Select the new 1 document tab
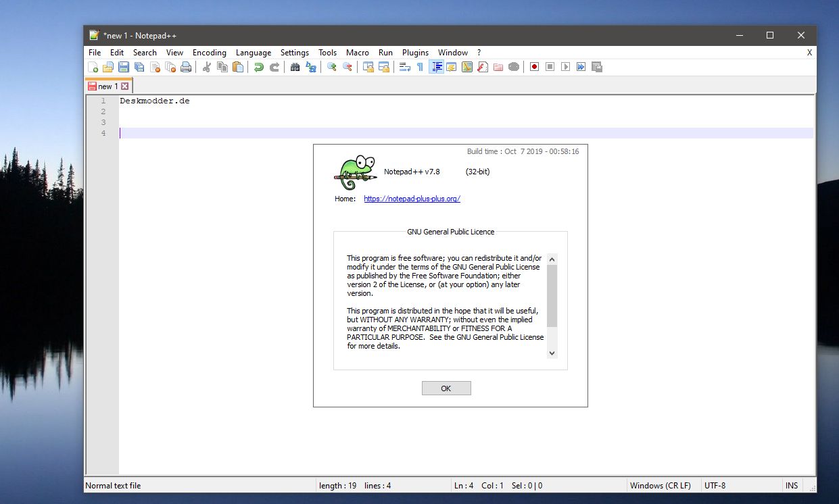 coord(108,86)
